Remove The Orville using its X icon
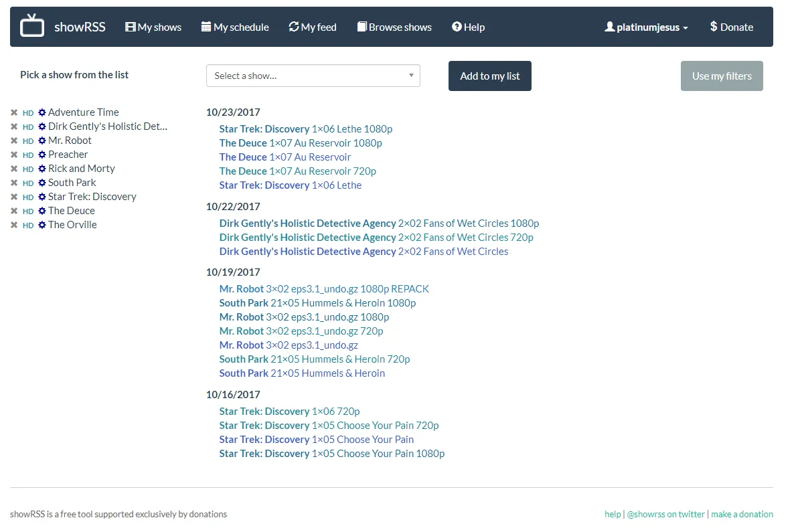Screen dimensions: 798x532 14,226
